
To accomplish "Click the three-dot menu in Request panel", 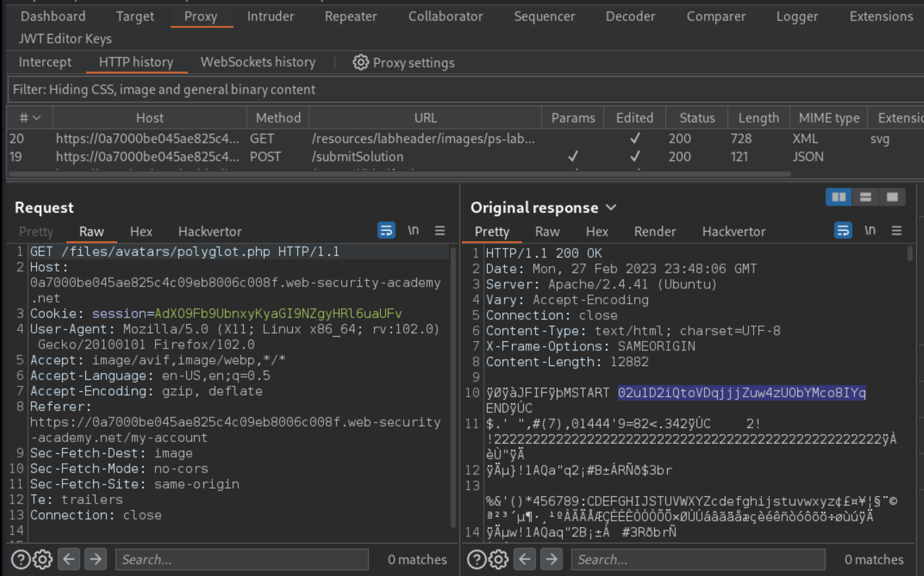I will coord(439,231).
